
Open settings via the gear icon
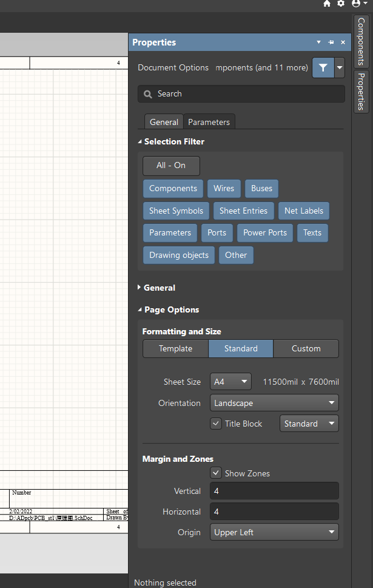(341, 4)
